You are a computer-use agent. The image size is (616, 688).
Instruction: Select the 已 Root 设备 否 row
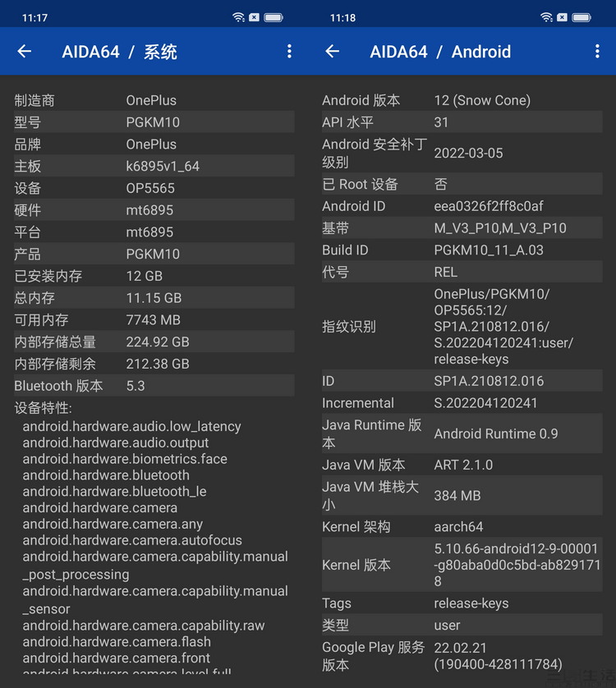point(462,184)
